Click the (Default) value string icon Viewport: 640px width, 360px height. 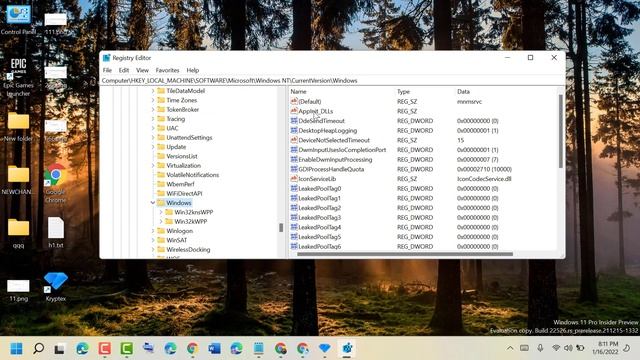click(294, 101)
